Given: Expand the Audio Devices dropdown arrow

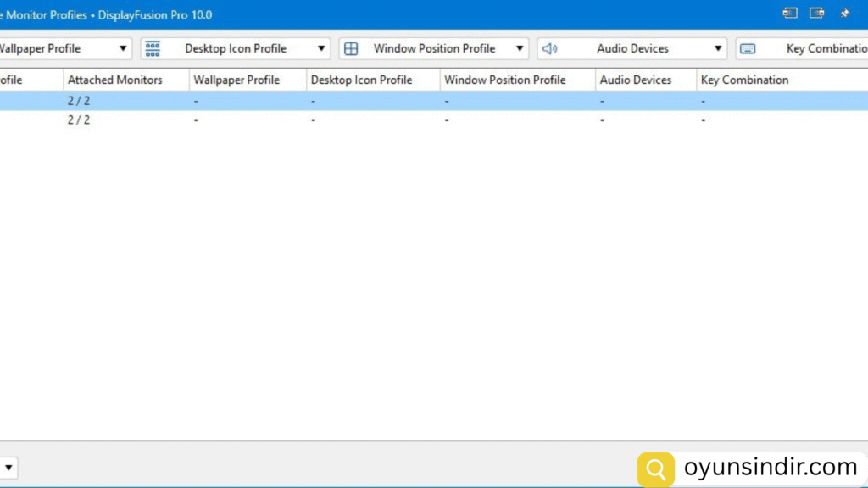Looking at the screenshot, I should click(718, 48).
